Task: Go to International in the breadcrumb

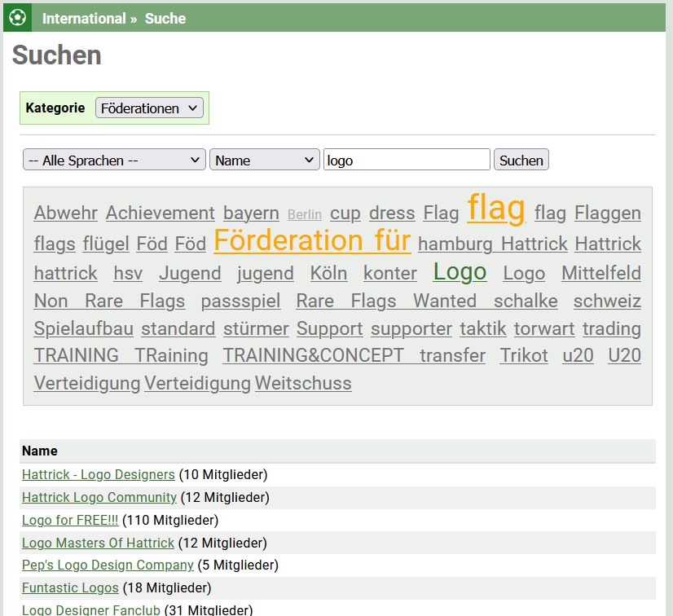Action: 84,18
